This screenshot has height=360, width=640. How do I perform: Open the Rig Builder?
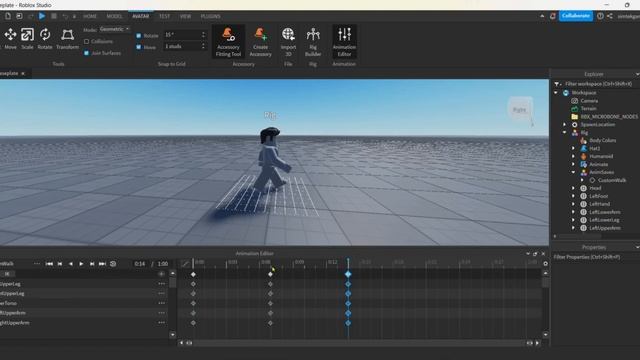point(313,42)
